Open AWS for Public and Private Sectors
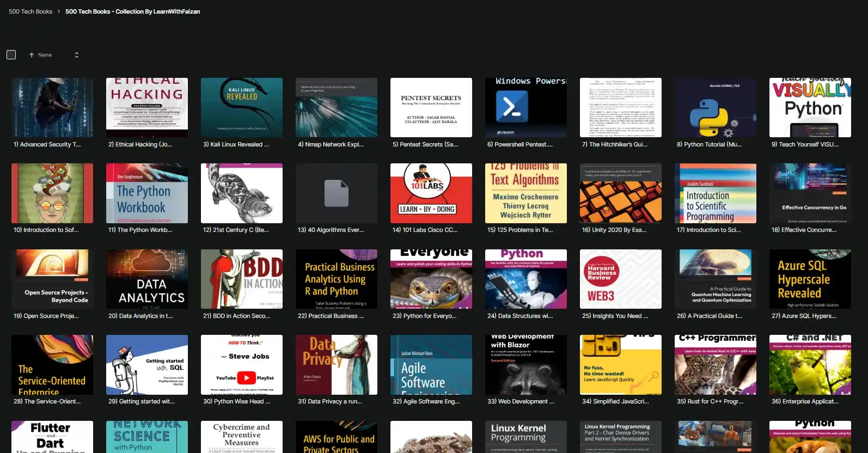This screenshot has width=868, height=453. pos(337,437)
